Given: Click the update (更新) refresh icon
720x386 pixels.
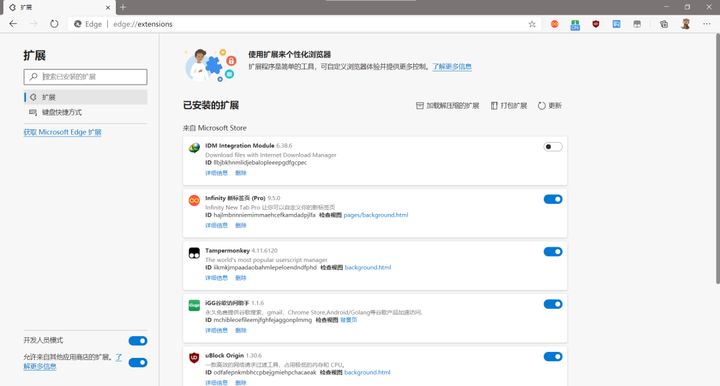Looking at the screenshot, I should coord(542,106).
